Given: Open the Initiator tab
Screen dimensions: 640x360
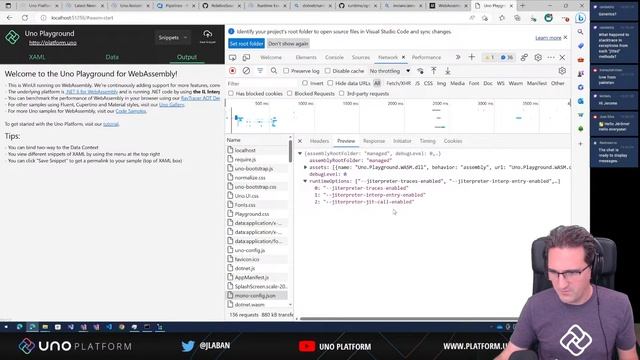Looking at the screenshot, I should point(402,141).
